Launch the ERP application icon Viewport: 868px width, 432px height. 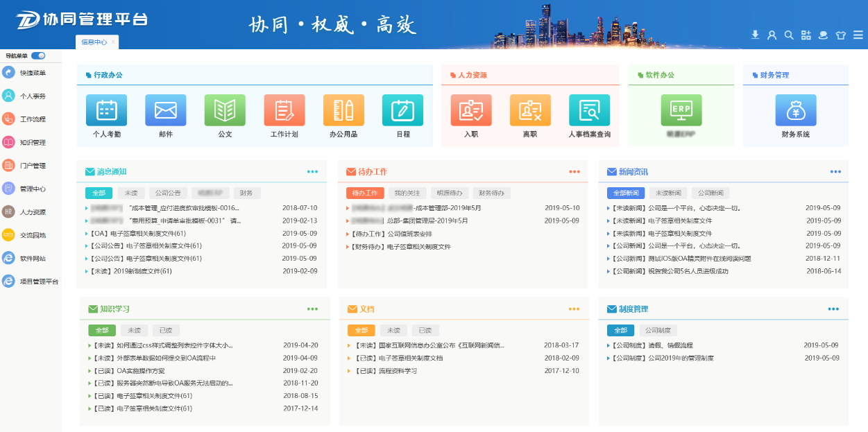(681, 110)
